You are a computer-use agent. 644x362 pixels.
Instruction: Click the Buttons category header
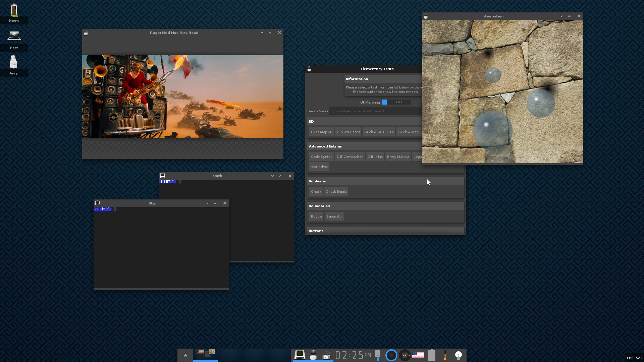point(386,231)
